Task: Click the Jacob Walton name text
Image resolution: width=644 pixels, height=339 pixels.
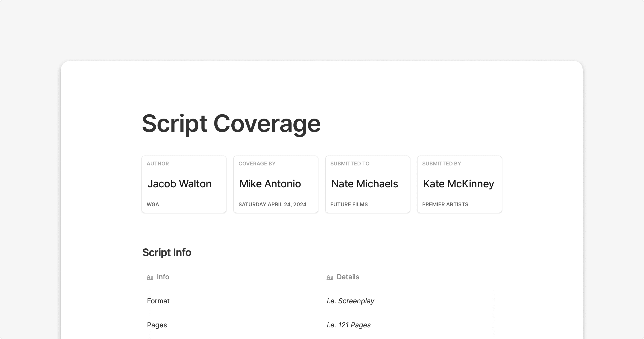Action: [179, 184]
